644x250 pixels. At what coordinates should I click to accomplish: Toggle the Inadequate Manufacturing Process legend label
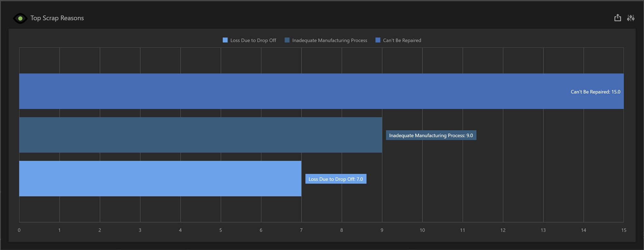point(329,40)
